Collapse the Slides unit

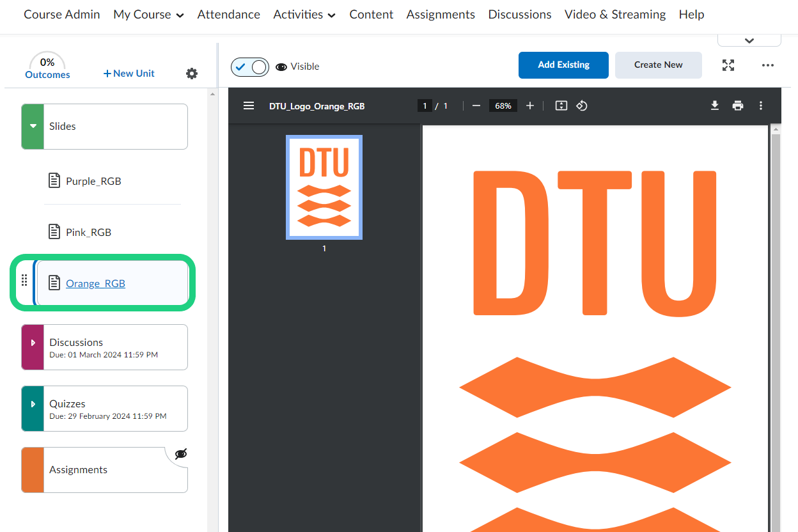click(x=33, y=127)
